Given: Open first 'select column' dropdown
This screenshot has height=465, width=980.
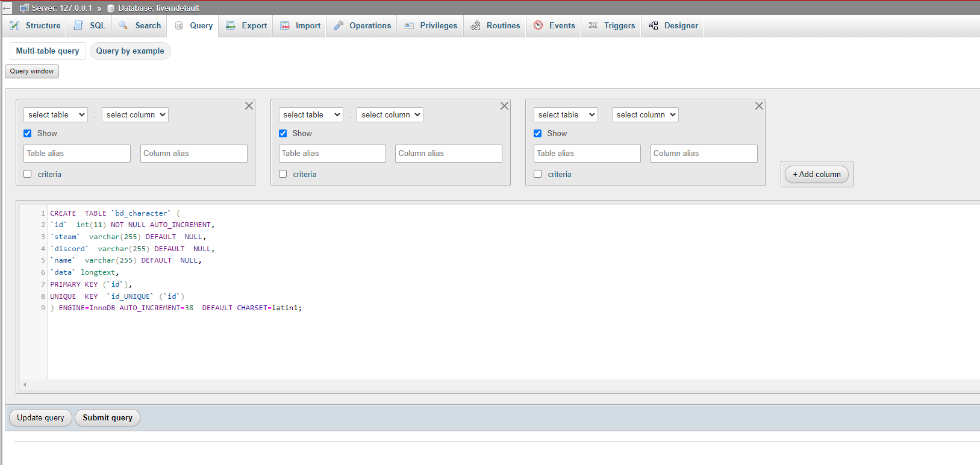Looking at the screenshot, I should click(x=135, y=114).
